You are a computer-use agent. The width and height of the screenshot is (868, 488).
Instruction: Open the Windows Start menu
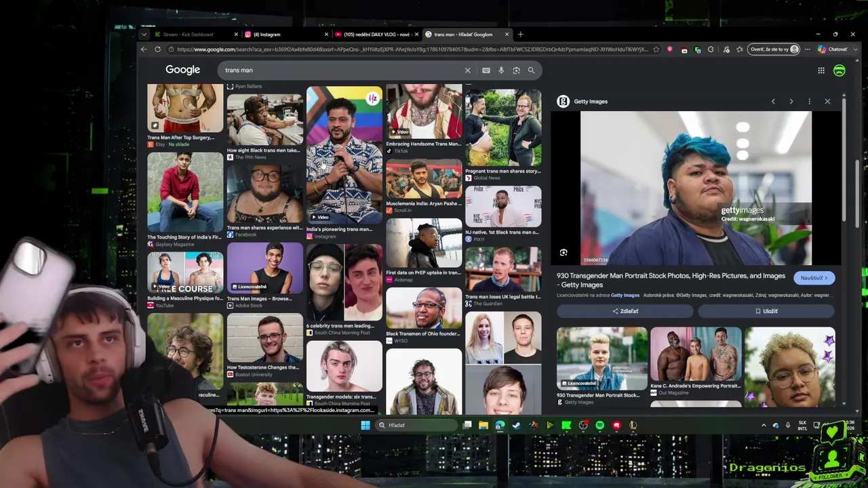(x=366, y=426)
